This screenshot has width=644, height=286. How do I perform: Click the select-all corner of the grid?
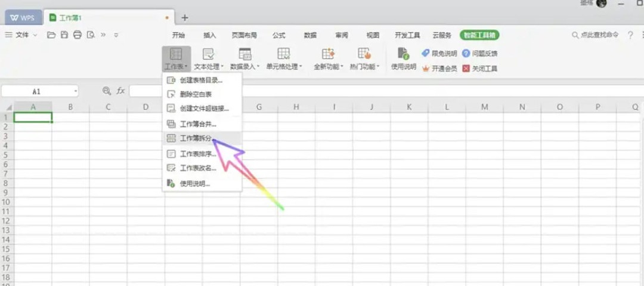7,107
